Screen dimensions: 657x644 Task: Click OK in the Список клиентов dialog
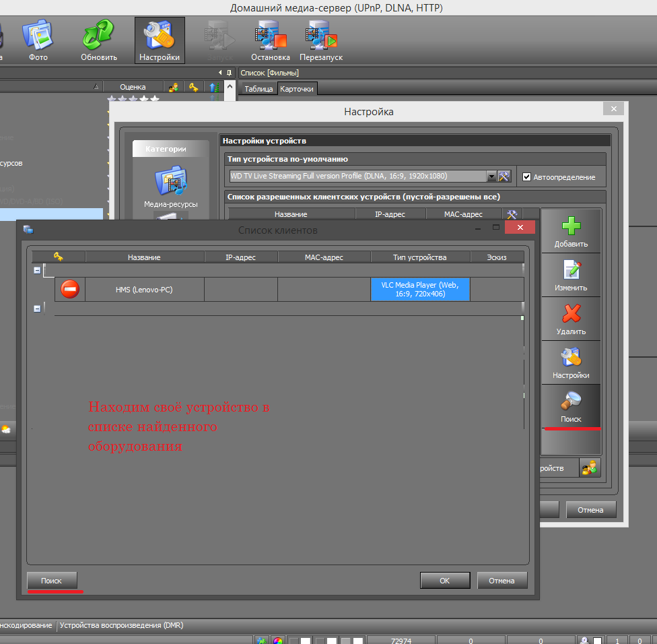click(x=444, y=580)
